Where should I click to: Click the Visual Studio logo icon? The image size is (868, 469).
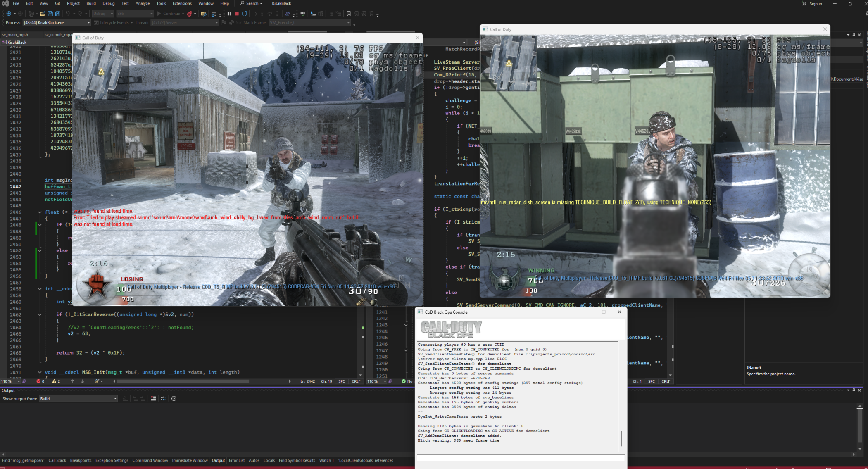5,4
